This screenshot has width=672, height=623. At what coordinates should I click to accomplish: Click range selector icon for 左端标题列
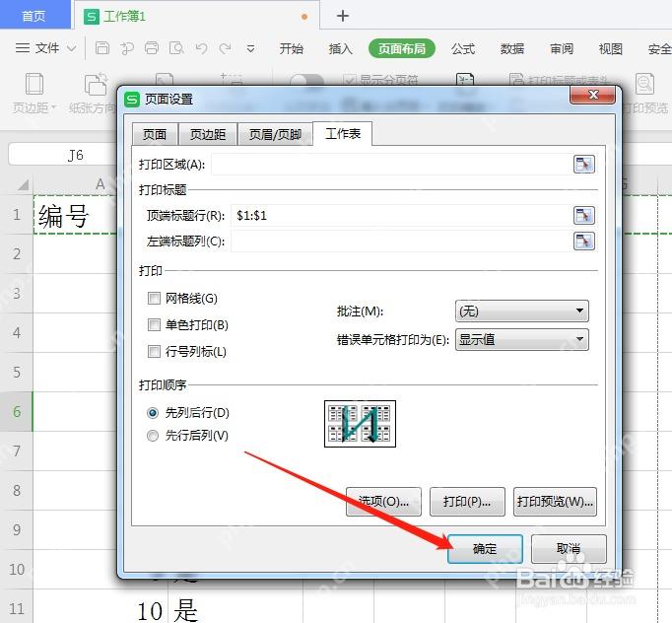pyautogui.click(x=583, y=242)
